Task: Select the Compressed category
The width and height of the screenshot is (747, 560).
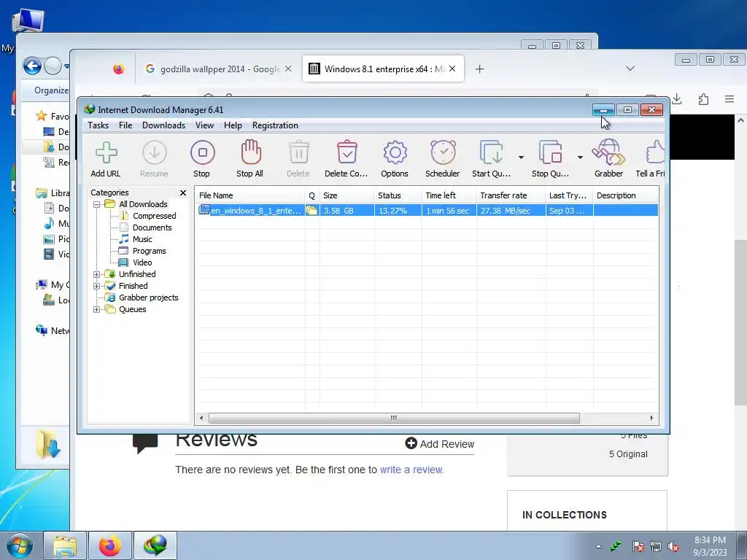Action: 155,216
